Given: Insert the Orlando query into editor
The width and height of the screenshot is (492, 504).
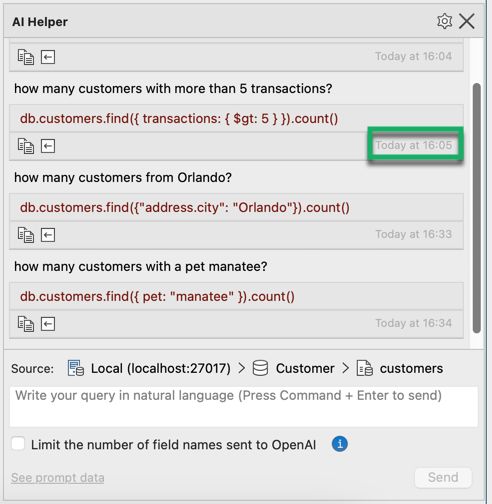Looking at the screenshot, I should (48, 235).
